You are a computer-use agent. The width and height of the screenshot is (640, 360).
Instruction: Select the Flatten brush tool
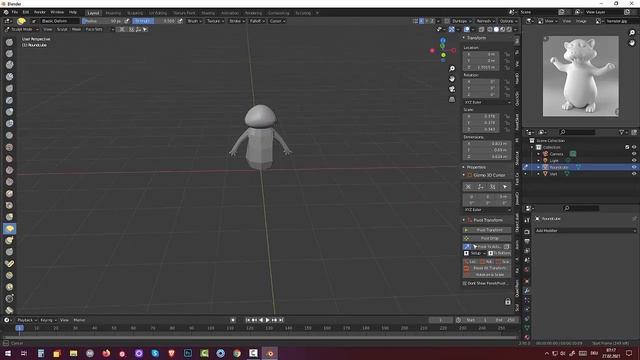[x=9, y=159]
